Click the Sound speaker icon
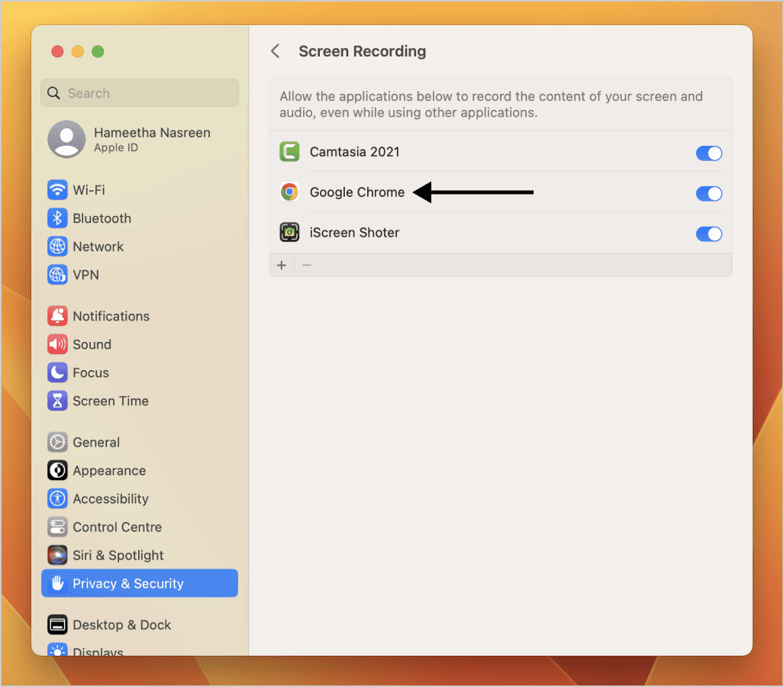Image resolution: width=784 pixels, height=687 pixels. (57, 344)
